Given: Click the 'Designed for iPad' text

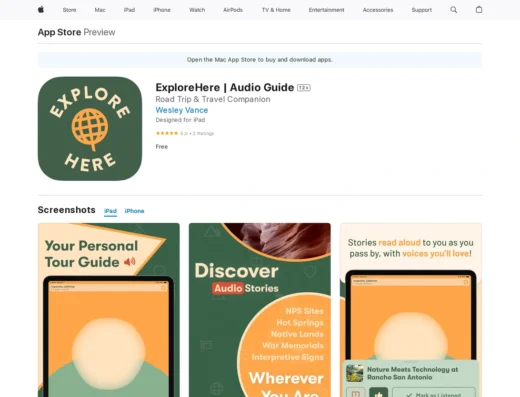Looking at the screenshot, I should pyautogui.click(x=180, y=120).
